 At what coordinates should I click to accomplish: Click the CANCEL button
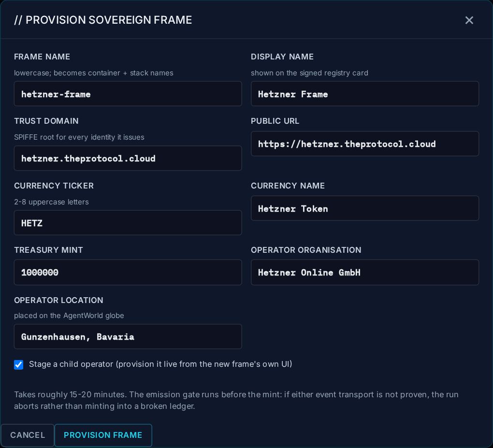coord(28,435)
